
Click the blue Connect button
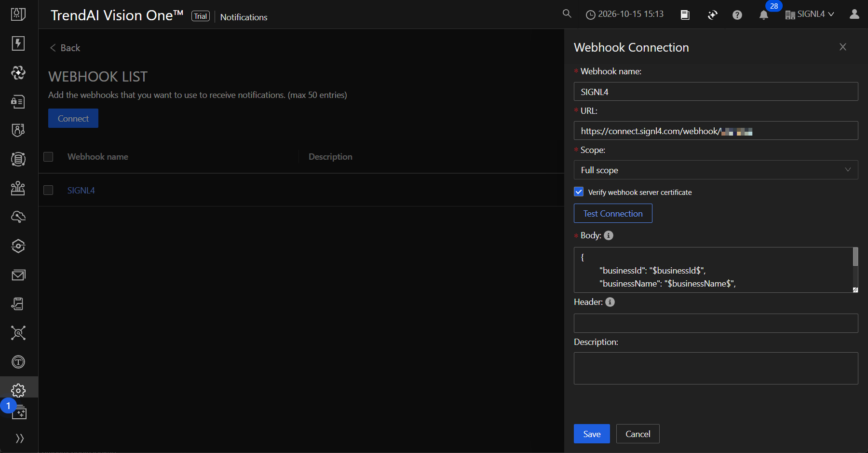(x=73, y=118)
